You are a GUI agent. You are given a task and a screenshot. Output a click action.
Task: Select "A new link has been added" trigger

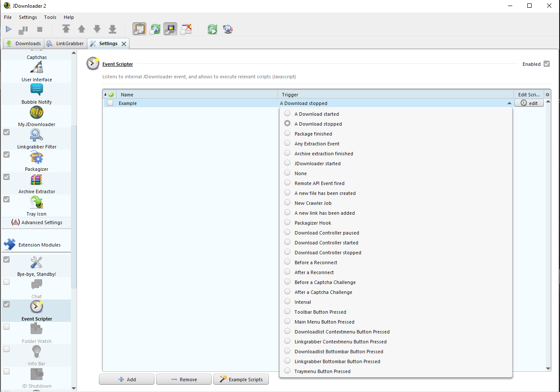click(396, 213)
